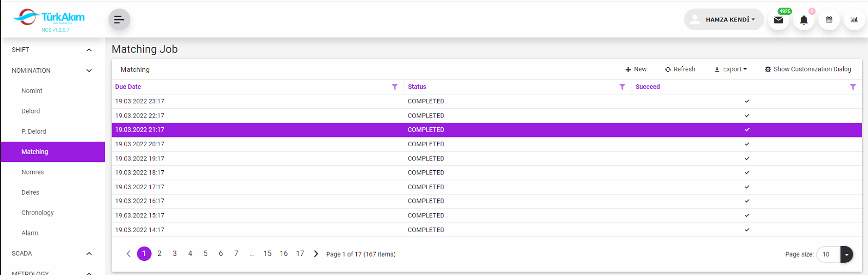The width and height of the screenshot is (868, 275).
Task: Filter the Succeed column
Action: [853, 87]
